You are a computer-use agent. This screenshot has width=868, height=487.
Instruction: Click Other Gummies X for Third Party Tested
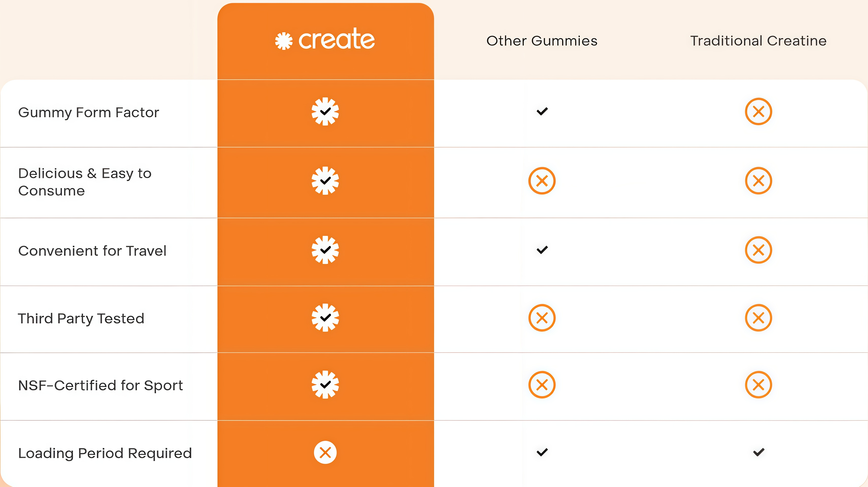coord(542,318)
